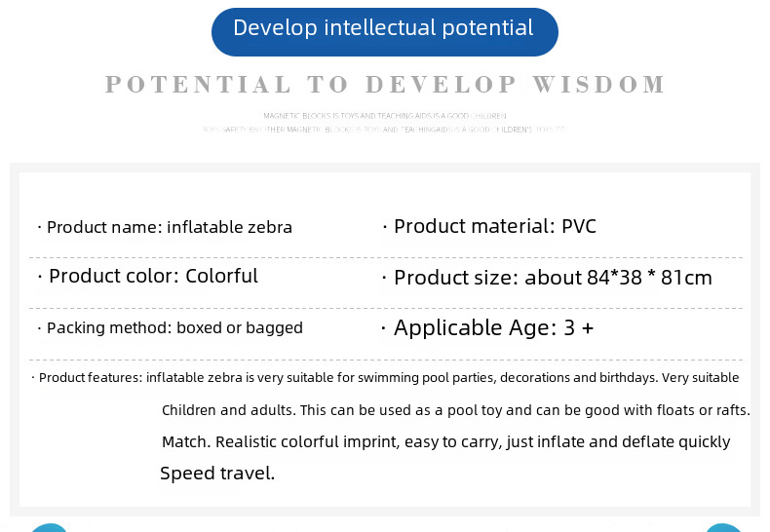The image size is (770, 532).
Task: Select the Product name inflatable zebra text
Action: pyautogui.click(x=170, y=227)
